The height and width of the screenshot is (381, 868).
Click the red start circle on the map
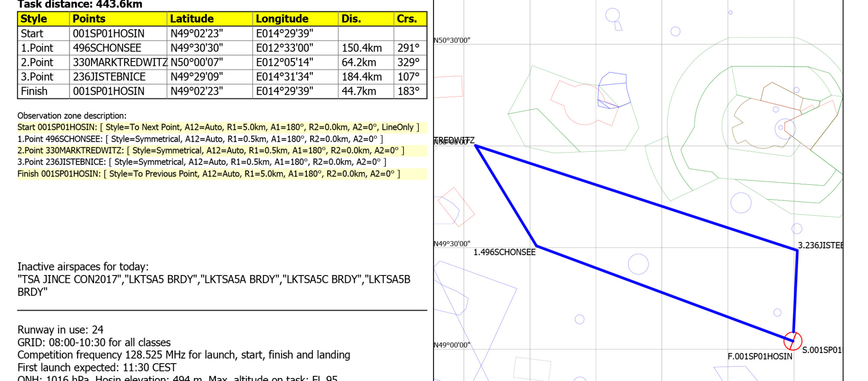(x=793, y=340)
